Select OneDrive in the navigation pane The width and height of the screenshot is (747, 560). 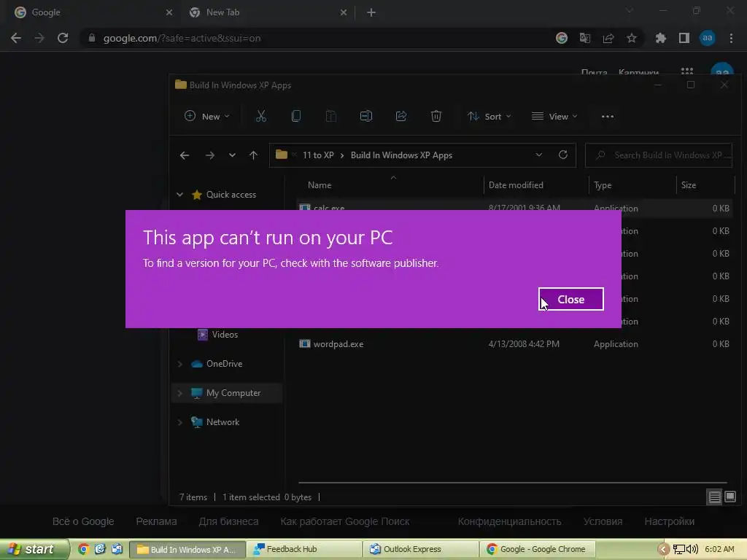click(x=225, y=364)
